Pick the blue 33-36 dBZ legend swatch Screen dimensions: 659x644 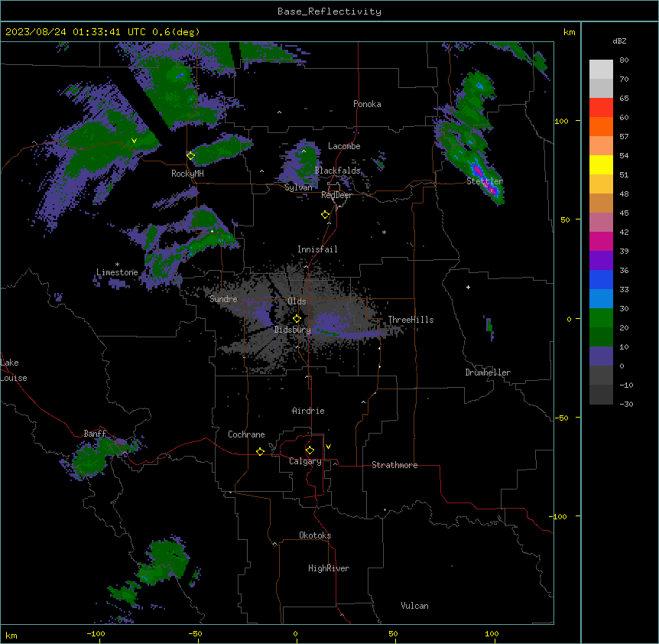point(601,279)
